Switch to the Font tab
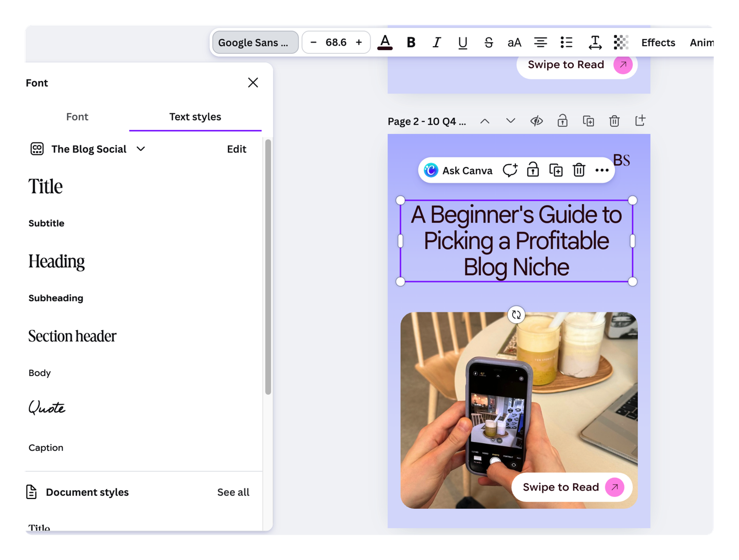The width and height of the screenshot is (739, 560). 77,117
